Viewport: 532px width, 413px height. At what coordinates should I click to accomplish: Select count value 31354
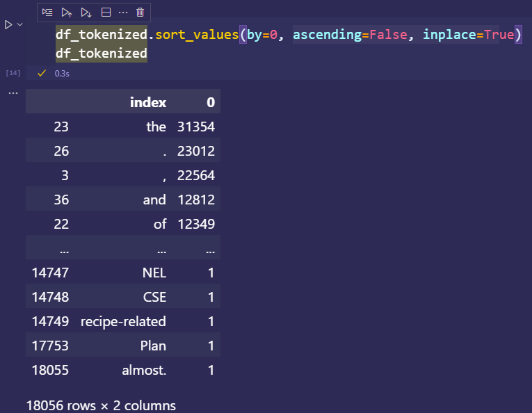pyautogui.click(x=196, y=127)
